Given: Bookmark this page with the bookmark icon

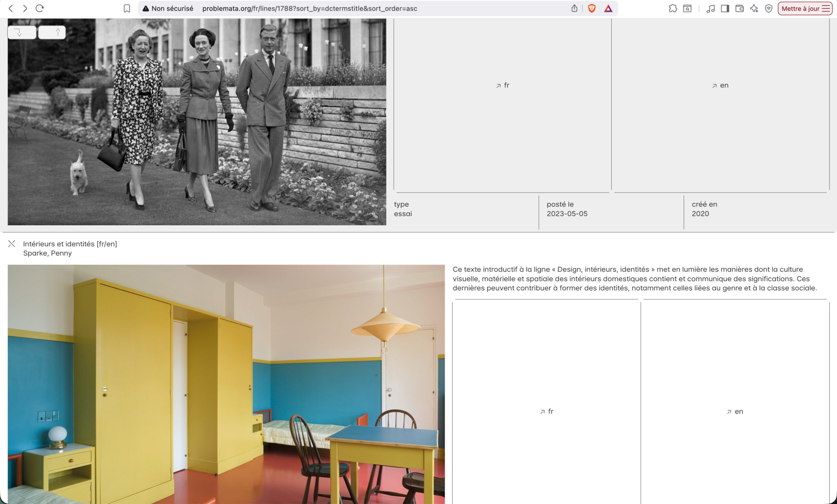Looking at the screenshot, I should pos(127,8).
